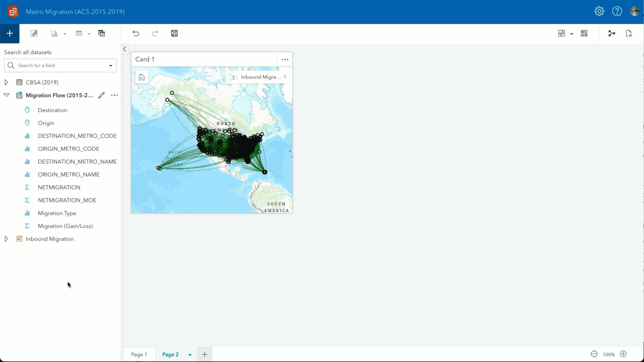
Task: Add a new page
Action: [x=204, y=354]
